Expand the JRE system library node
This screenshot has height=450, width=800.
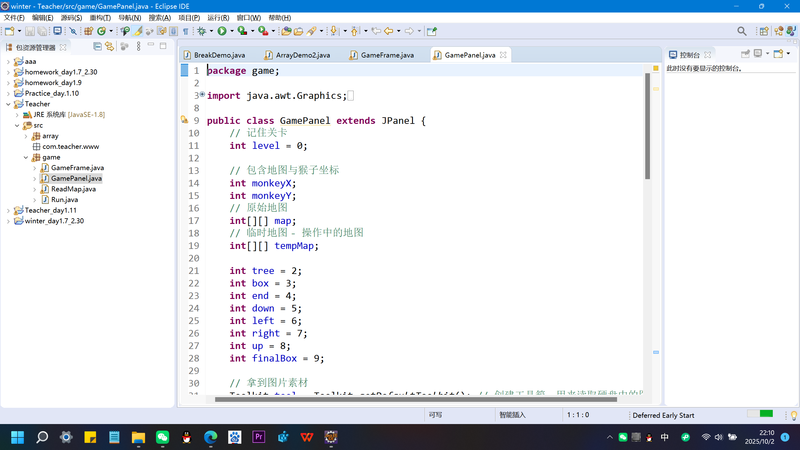17,115
